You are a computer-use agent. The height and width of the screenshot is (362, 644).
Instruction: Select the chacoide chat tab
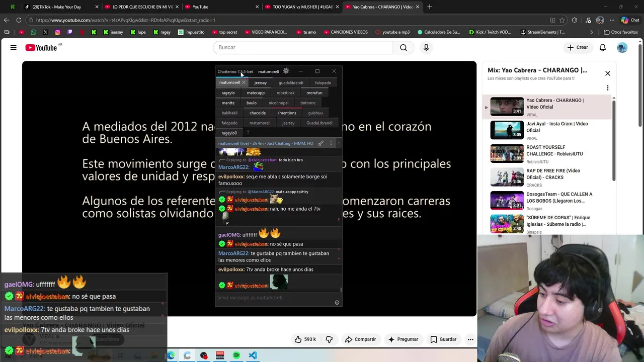click(258, 113)
